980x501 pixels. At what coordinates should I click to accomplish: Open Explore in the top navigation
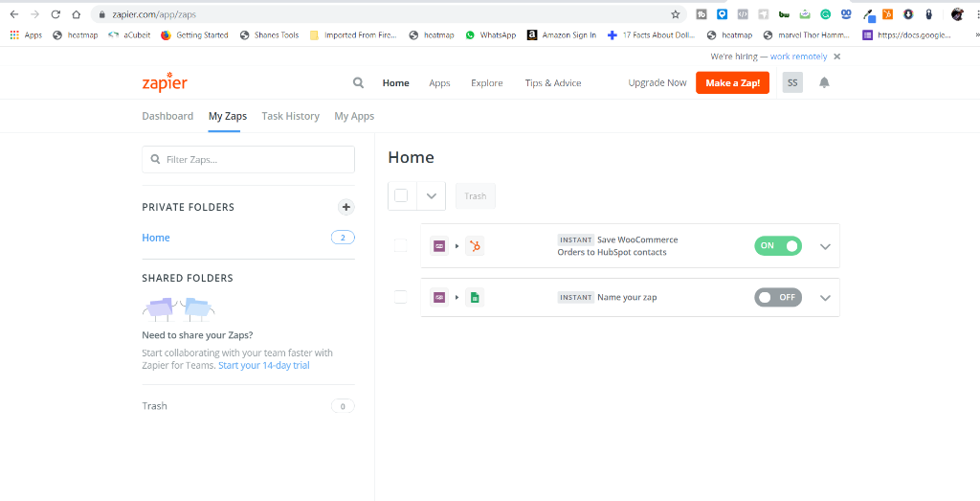[x=487, y=82]
